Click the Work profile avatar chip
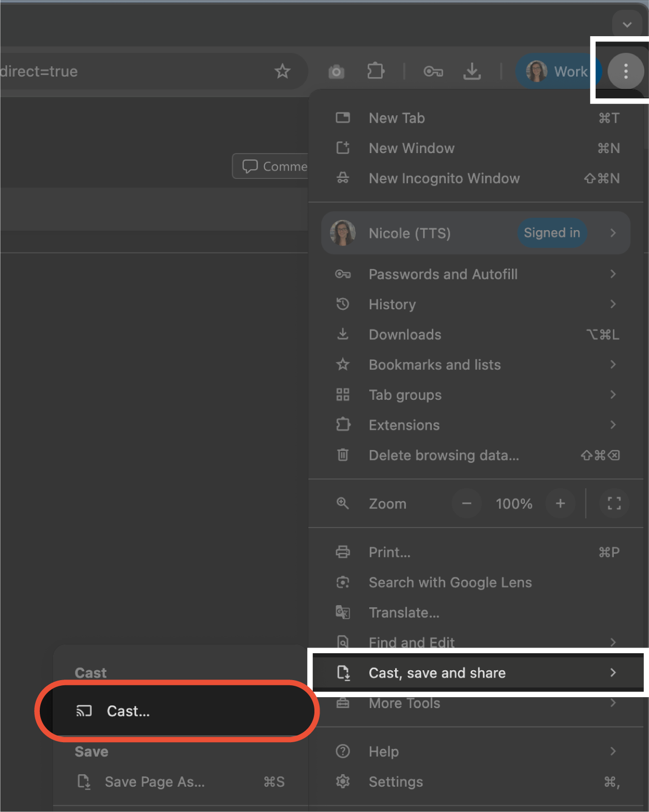649x812 pixels. (x=558, y=71)
